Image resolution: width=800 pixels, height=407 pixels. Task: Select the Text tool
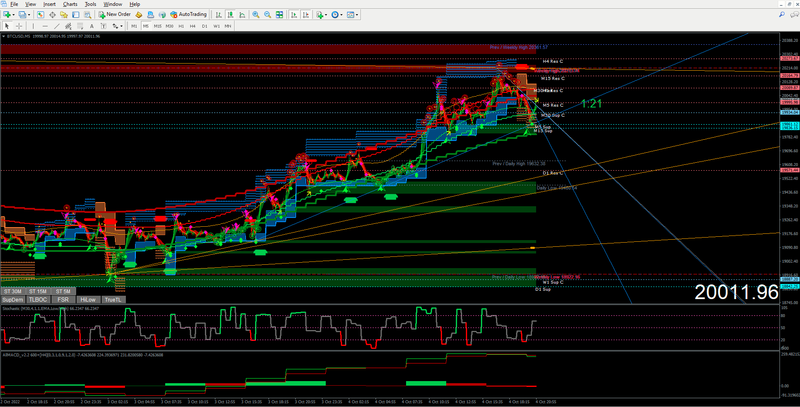click(x=92, y=26)
